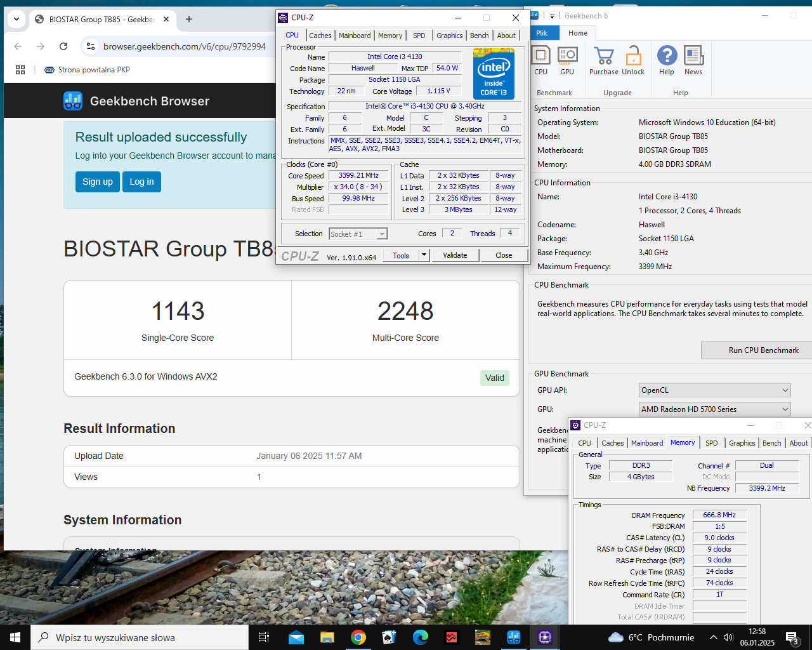Switch to Graphics tab in top CPU-Z
Screen dimensions: 812x650
450,36
